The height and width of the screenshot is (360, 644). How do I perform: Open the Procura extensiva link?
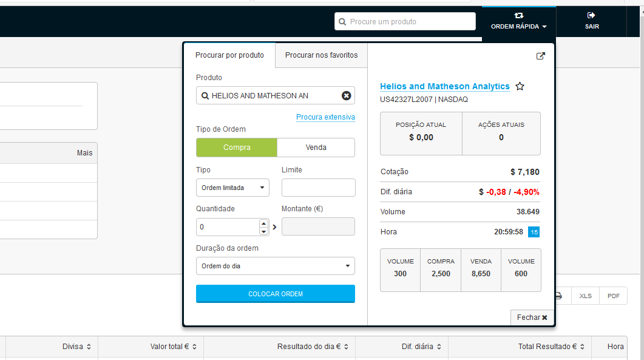325,117
